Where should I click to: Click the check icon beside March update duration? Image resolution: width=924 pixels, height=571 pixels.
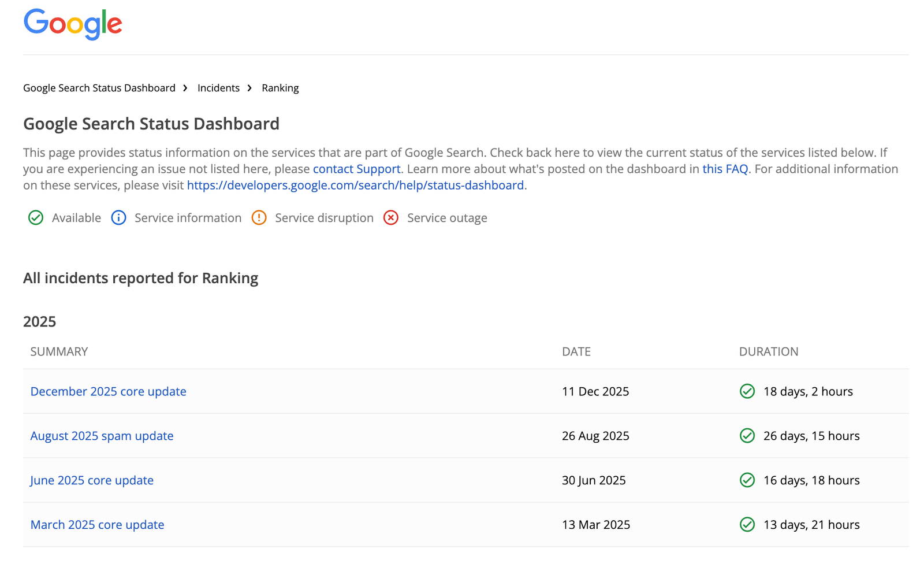[x=747, y=525]
